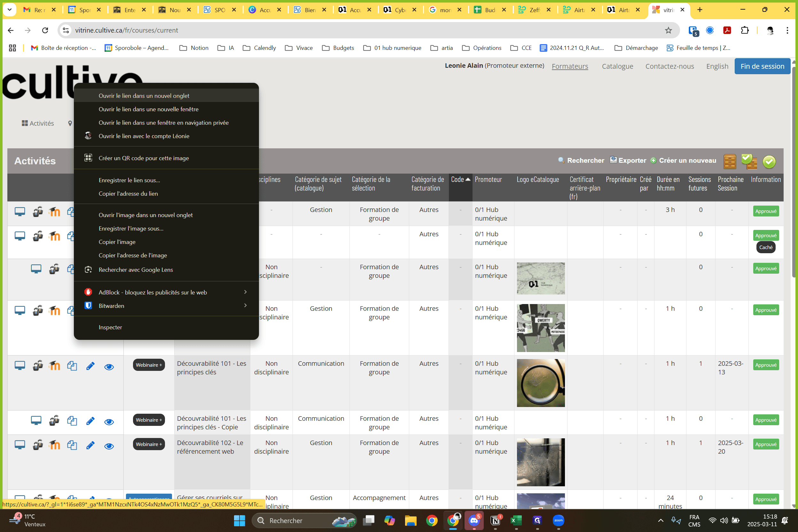Toggle visibility eye for Découvrabilité 101 - Les principes clés
Screen dimensions: 798x532
click(109, 367)
